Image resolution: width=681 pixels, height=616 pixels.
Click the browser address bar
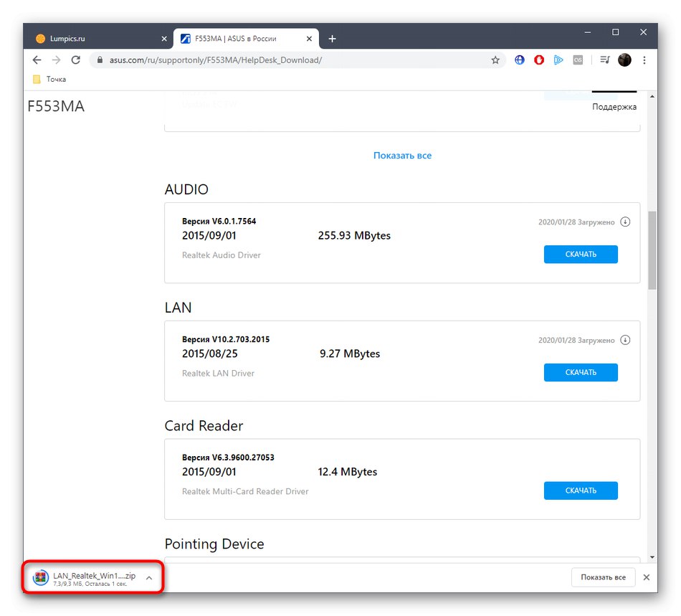coord(287,60)
